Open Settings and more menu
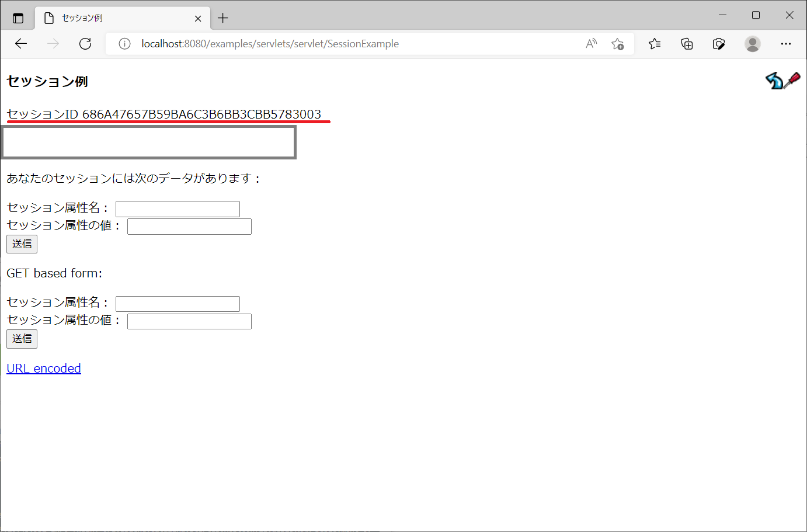The image size is (807, 532). pyautogui.click(x=786, y=43)
